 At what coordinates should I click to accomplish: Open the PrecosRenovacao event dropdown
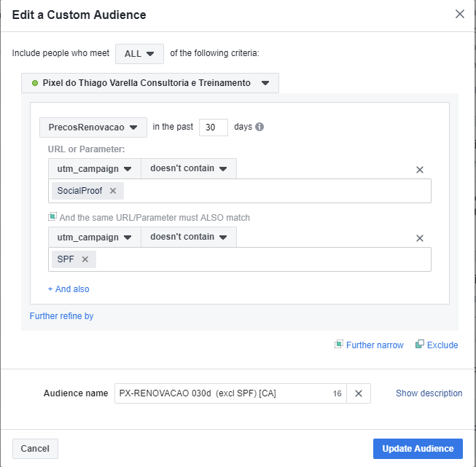click(x=93, y=127)
